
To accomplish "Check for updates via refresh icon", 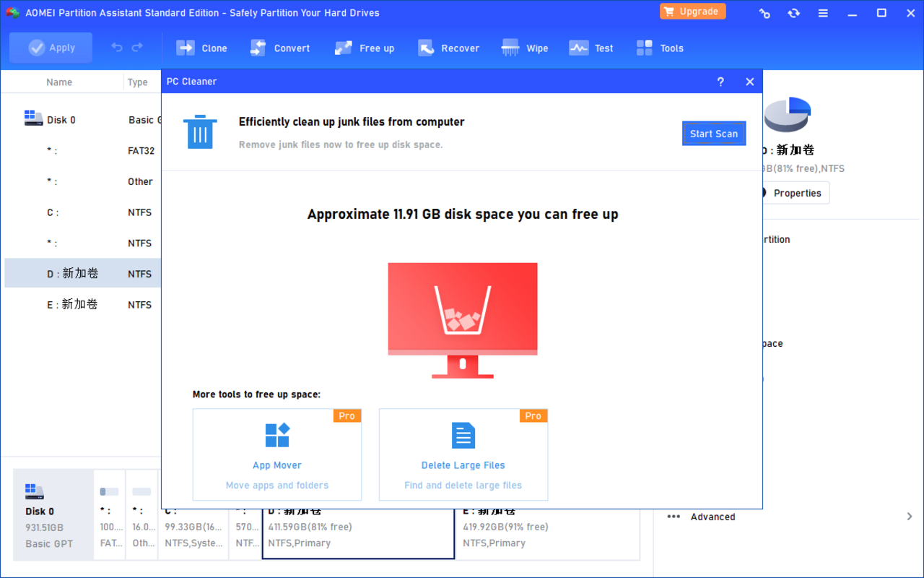I will 793,13.
